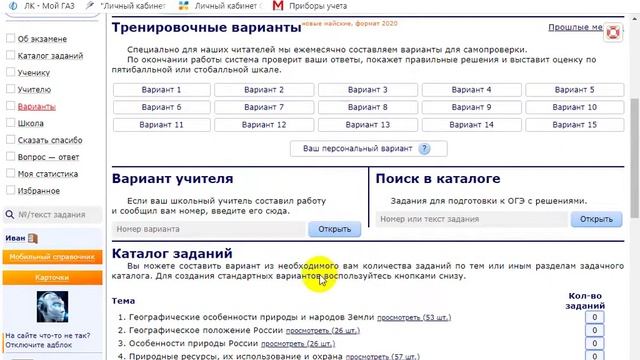Screen dimensions: 640x360
Task: Click the robot avatar image
Action: coord(52,307)
